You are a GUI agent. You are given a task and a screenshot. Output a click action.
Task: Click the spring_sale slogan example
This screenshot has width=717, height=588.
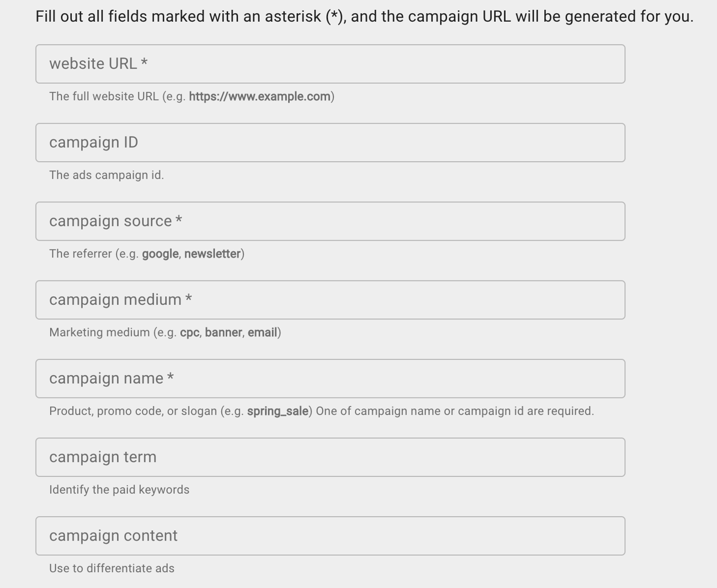pyautogui.click(x=278, y=411)
